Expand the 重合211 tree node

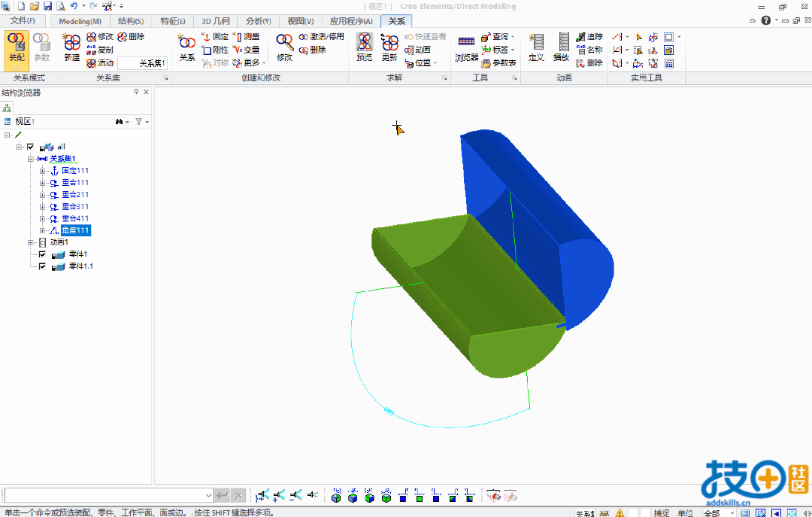(x=42, y=194)
